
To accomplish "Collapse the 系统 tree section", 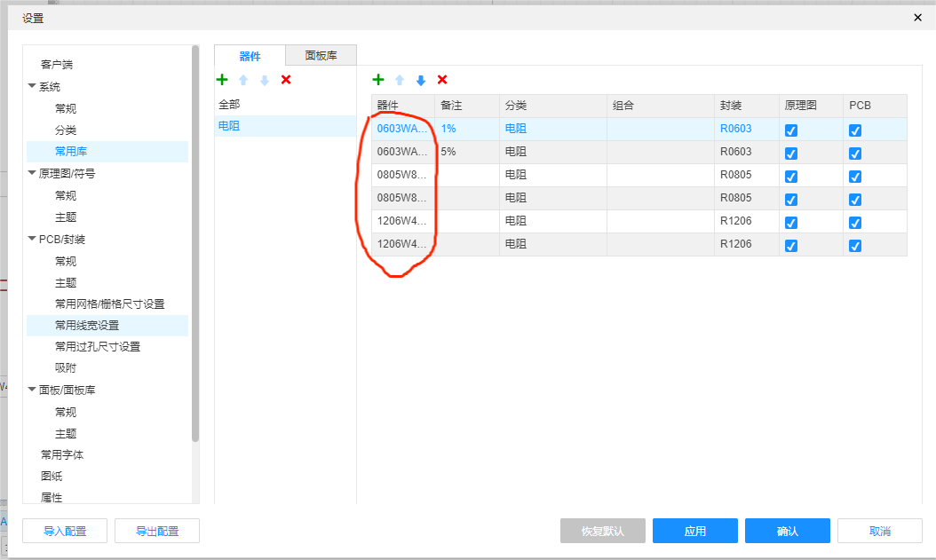I will click(x=32, y=87).
